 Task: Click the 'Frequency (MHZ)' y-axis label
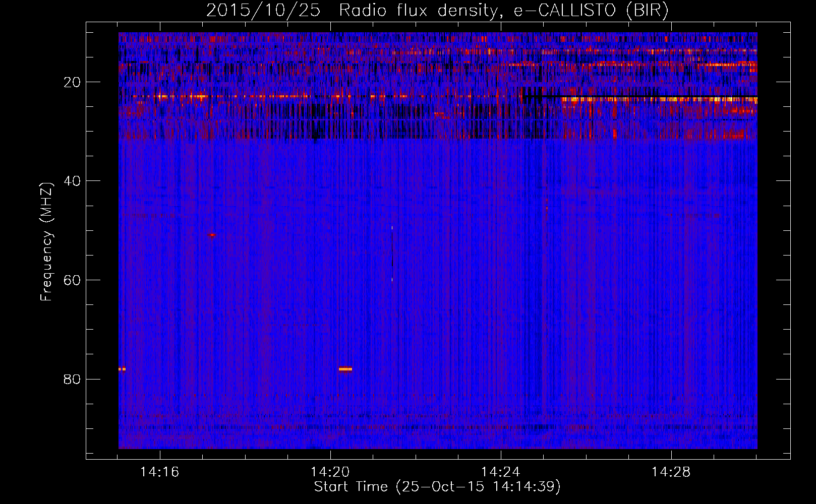46,242
